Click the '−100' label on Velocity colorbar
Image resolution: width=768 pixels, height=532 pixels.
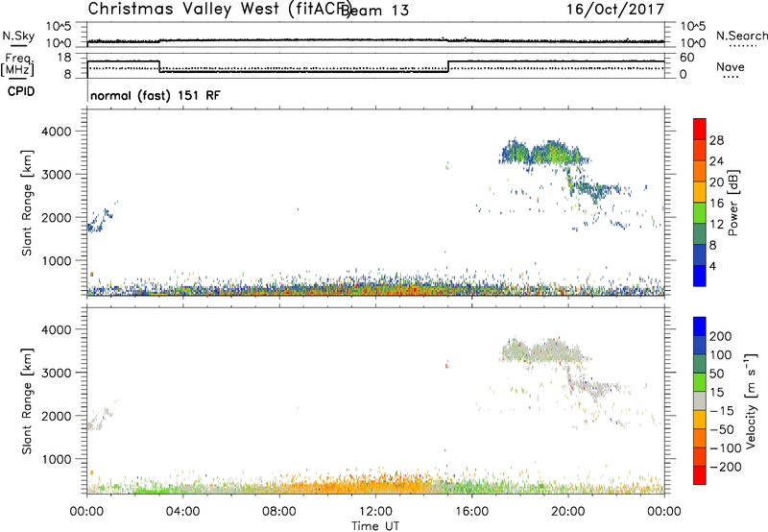coord(726,448)
